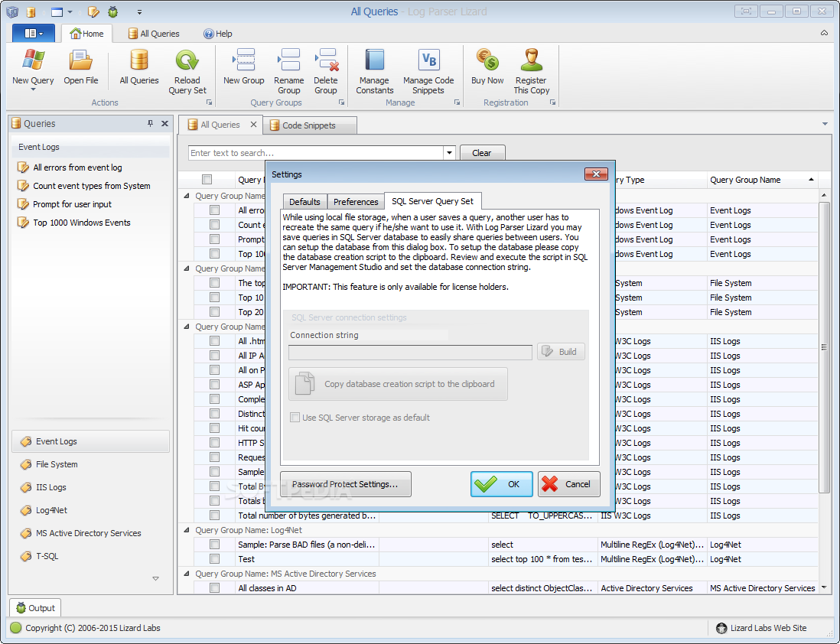The image size is (840, 644).
Task: Expand the Actions group dialog launcher
Action: (210, 102)
